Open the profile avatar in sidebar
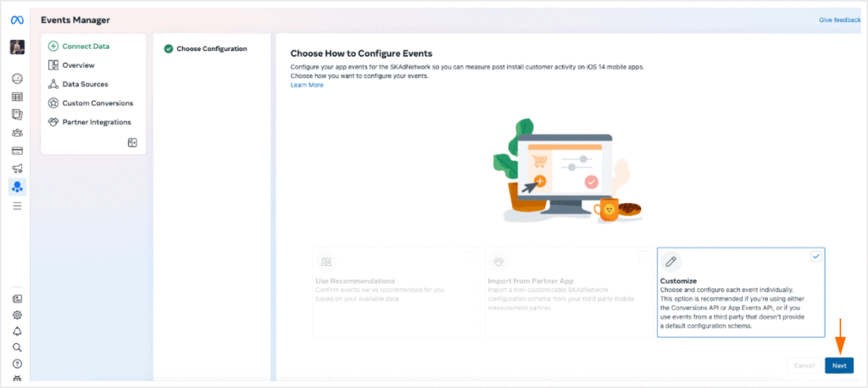 (17, 47)
